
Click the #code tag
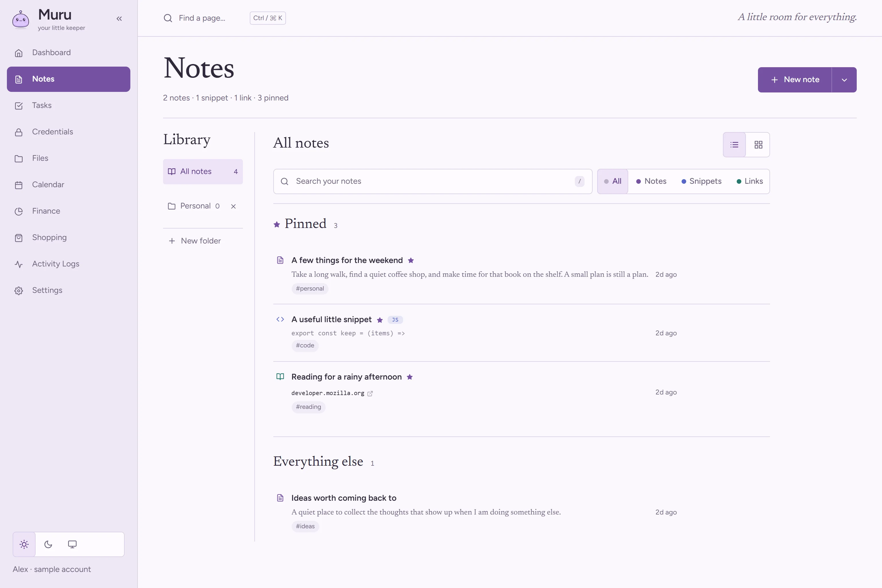[x=305, y=346]
